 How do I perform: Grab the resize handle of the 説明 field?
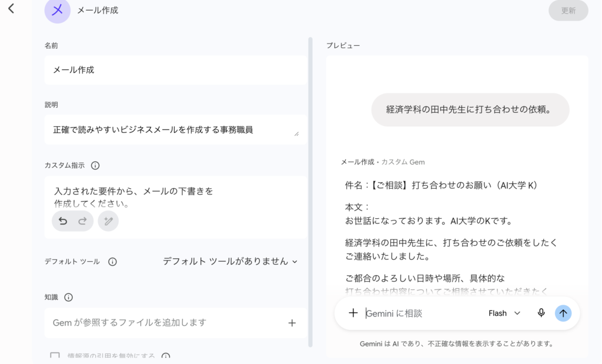(296, 133)
